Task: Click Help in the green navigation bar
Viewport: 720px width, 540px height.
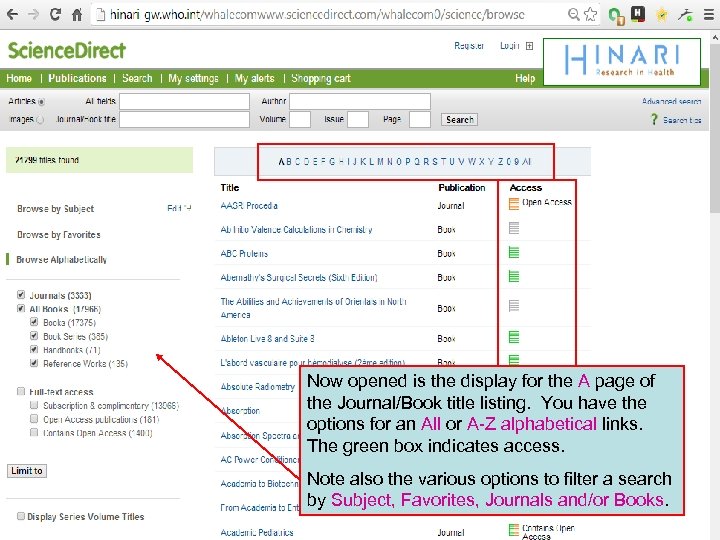Action: (525, 79)
